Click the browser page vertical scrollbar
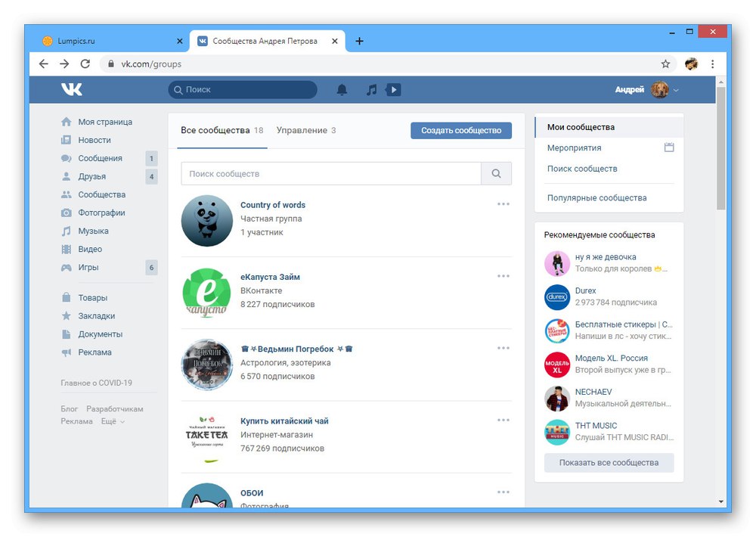This screenshot has width=756, height=537. pos(720,147)
